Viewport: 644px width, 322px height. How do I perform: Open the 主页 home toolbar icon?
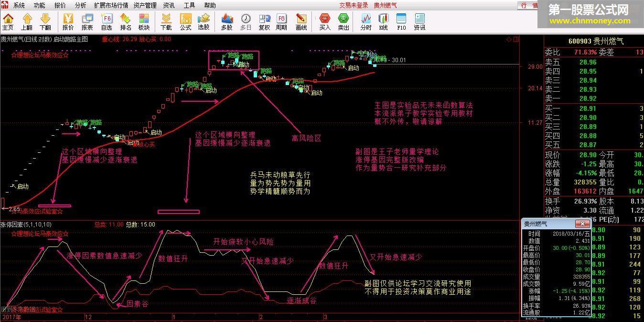pos(8,22)
